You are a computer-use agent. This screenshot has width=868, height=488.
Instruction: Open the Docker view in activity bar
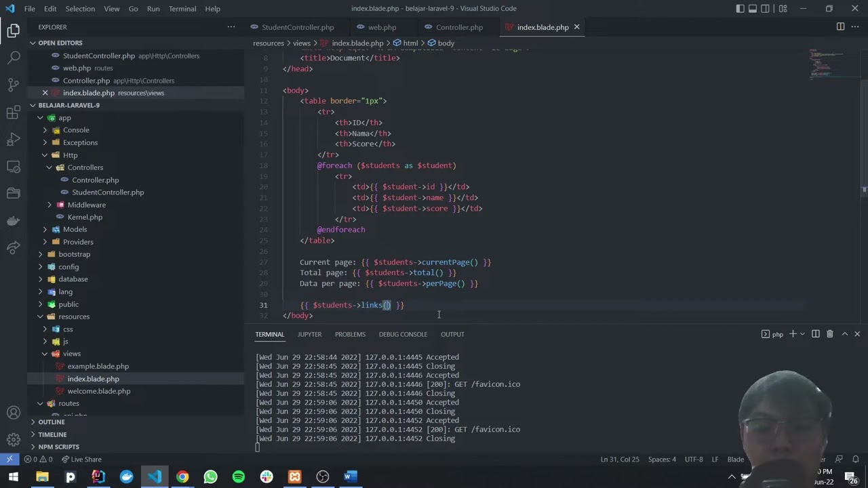point(14,221)
